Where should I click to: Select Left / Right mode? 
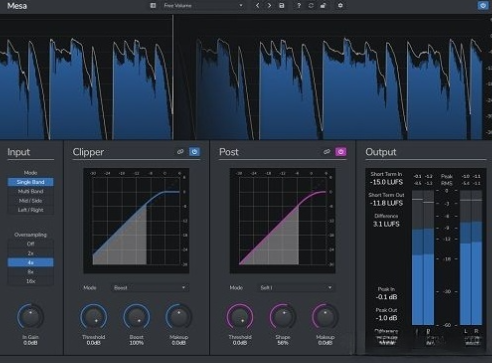pyautogui.click(x=30, y=210)
